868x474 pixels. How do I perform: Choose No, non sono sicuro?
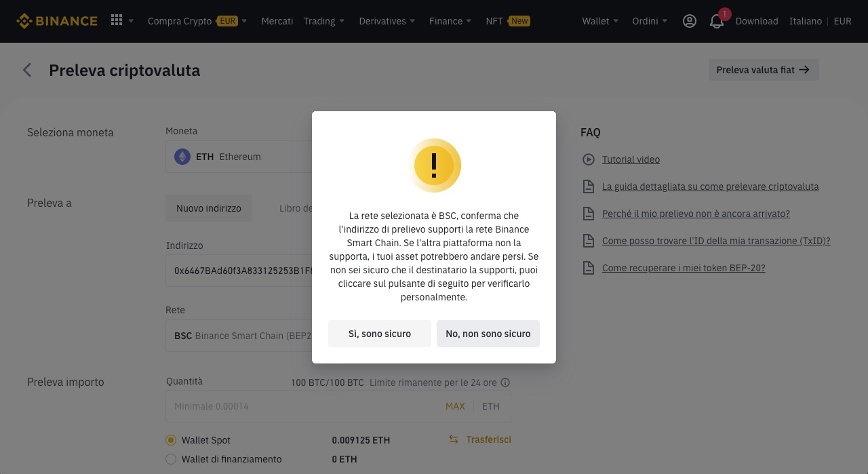coord(488,334)
